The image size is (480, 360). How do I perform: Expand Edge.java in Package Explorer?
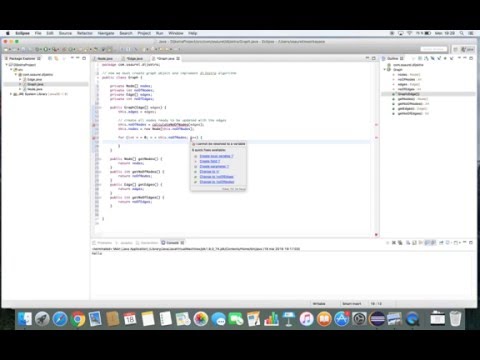(x=20, y=79)
